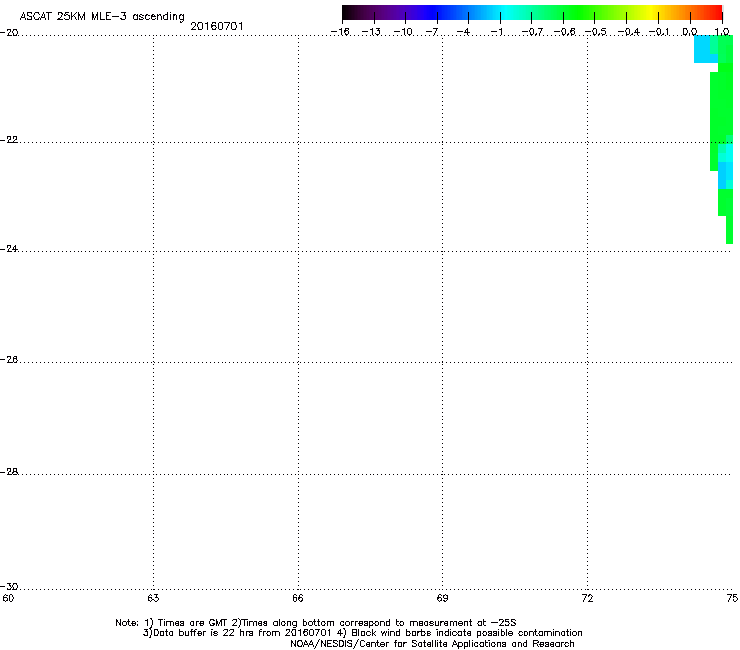Click the '-4' colorbar label
740x650 pixels.
point(463,32)
